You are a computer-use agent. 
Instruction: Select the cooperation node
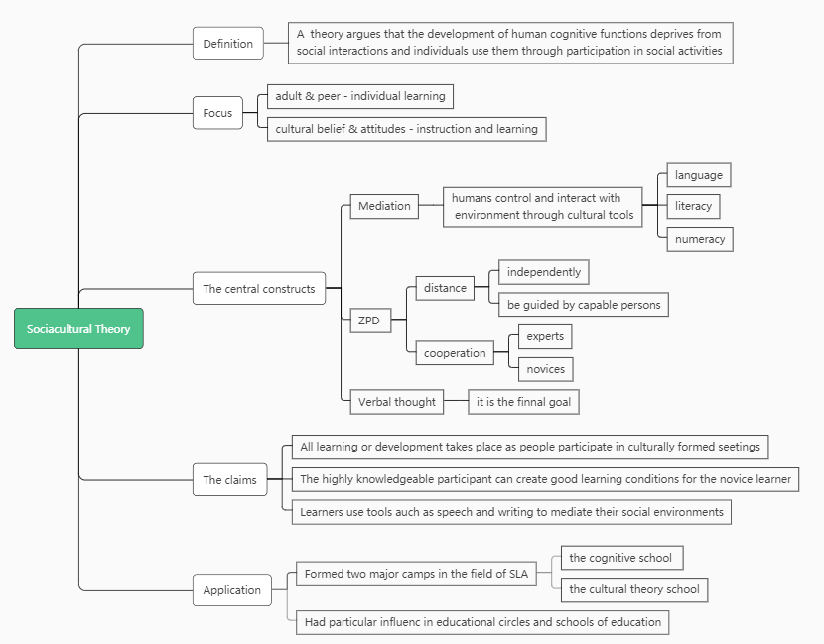(x=455, y=353)
